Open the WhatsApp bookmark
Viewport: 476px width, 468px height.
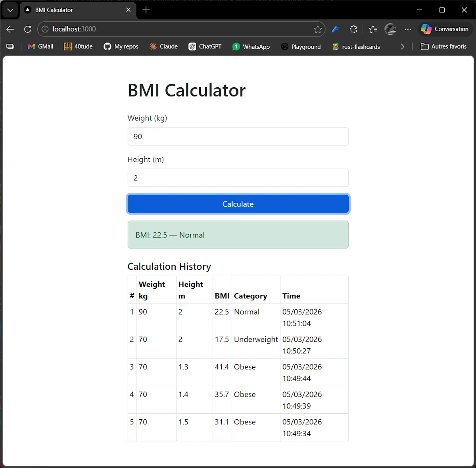point(251,46)
